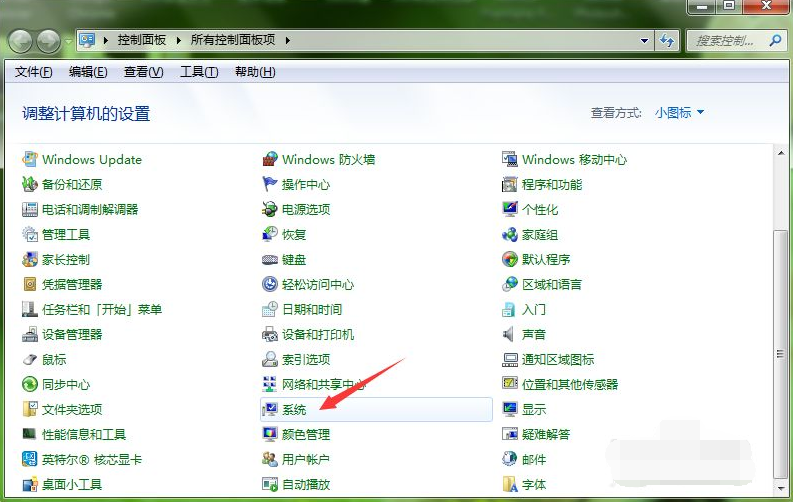Image resolution: width=793 pixels, height=502 pixels.
Task: Open the 家长控制 icon
Action: [30, 259]
